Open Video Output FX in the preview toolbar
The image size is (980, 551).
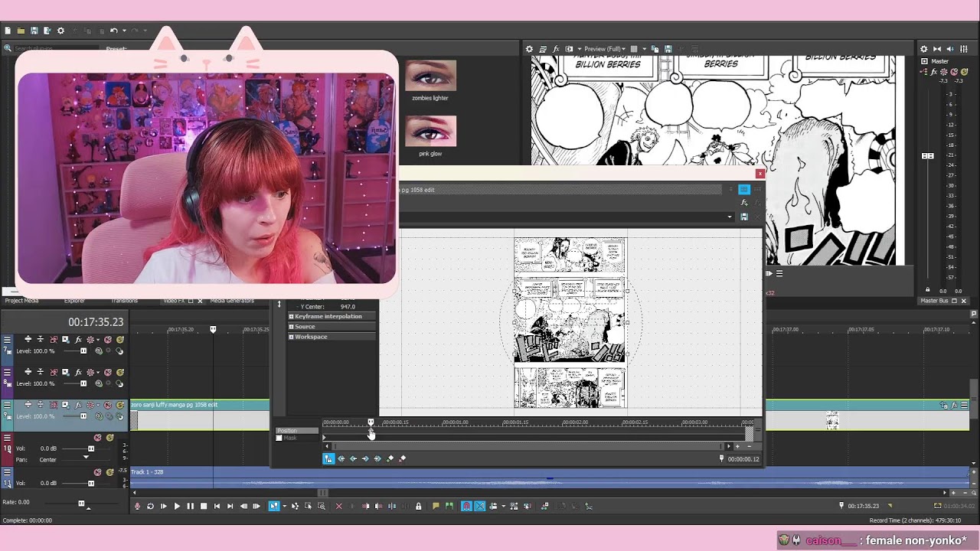tap(557, 49)
